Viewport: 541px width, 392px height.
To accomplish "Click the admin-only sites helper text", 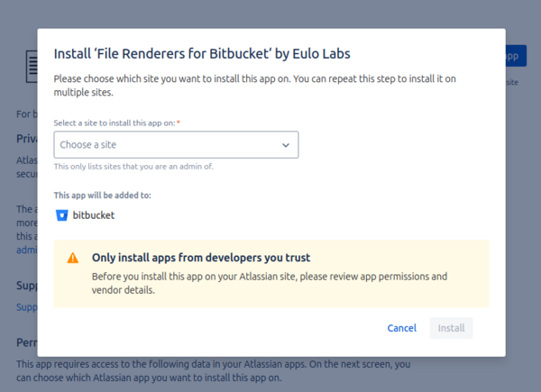I will click(133, 167).
